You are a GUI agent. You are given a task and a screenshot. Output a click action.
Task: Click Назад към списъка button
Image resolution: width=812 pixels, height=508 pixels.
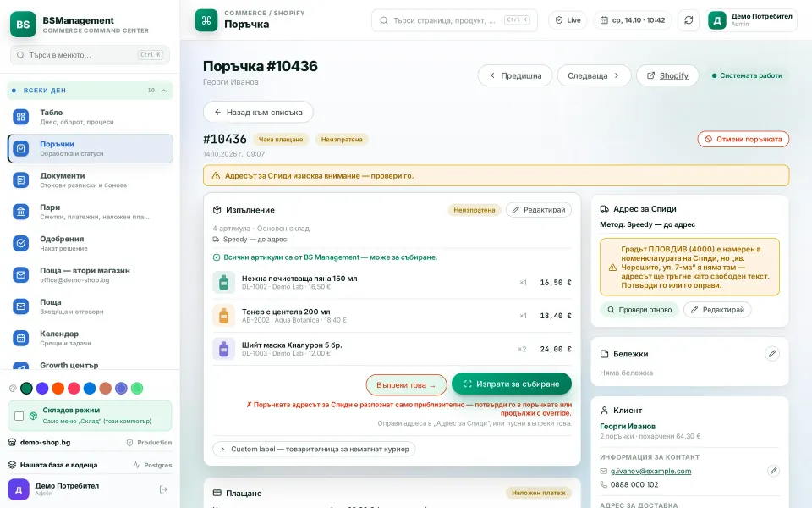tap(258, 112)
